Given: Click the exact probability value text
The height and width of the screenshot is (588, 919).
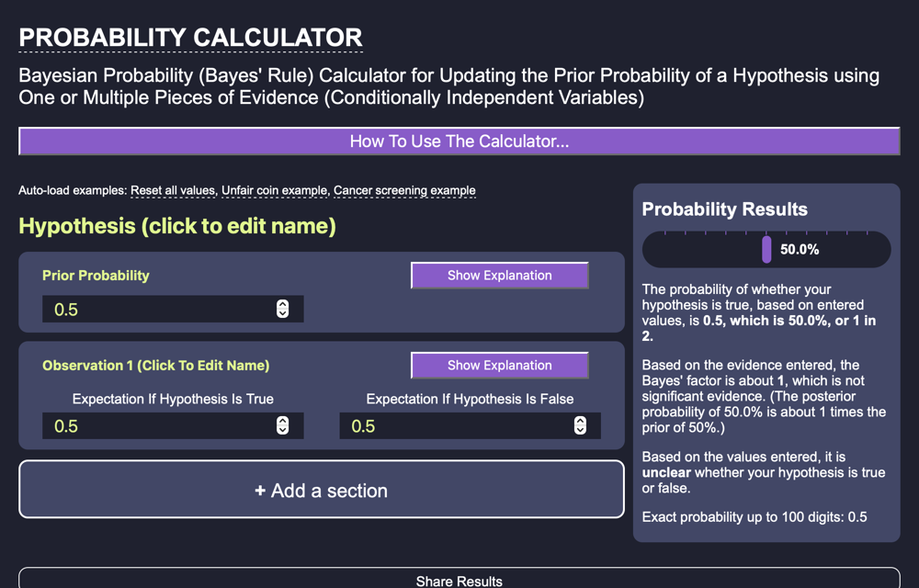Looking at the screenshot, I should pos(857,516).
